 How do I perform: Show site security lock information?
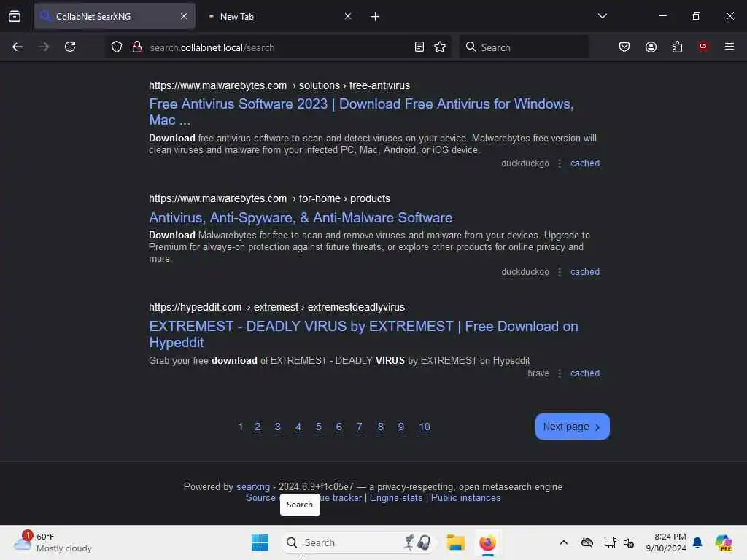click(x=137, y=47)
